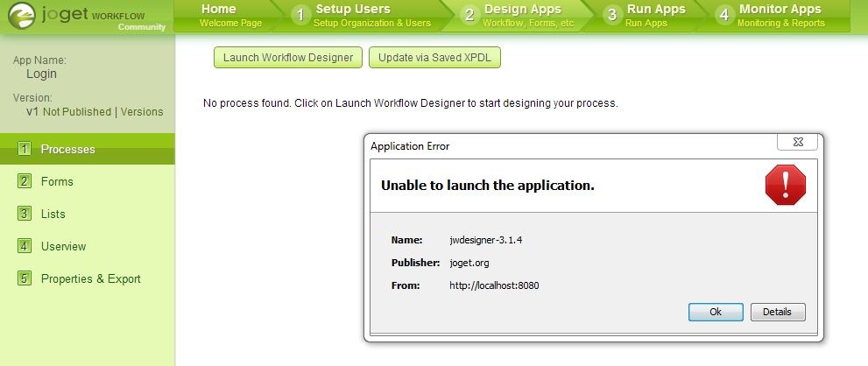Switch to Run Apps tab
Viewport: 868px width, 366px height.
coord(655,16)
